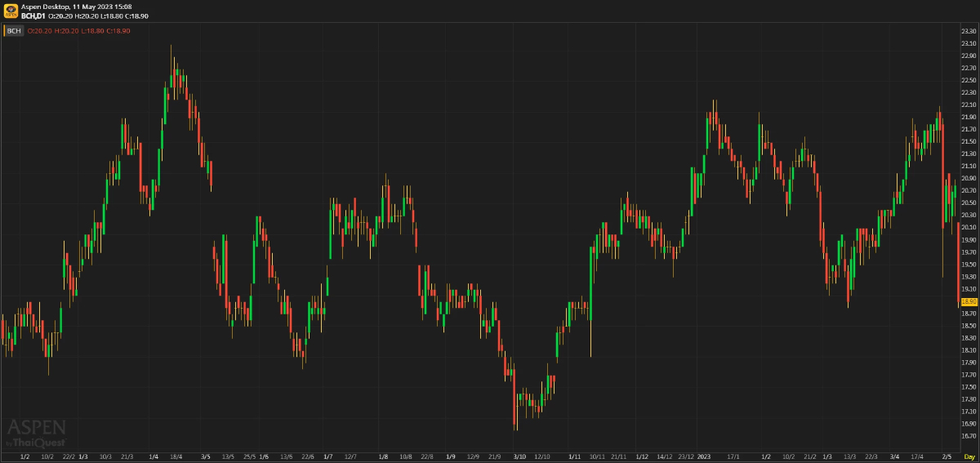Click the 20.90 price axis label
980x463 pixels.
969,178
